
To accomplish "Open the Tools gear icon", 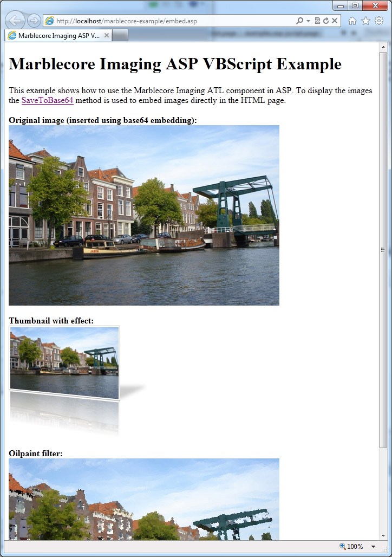I will [379, 21].
